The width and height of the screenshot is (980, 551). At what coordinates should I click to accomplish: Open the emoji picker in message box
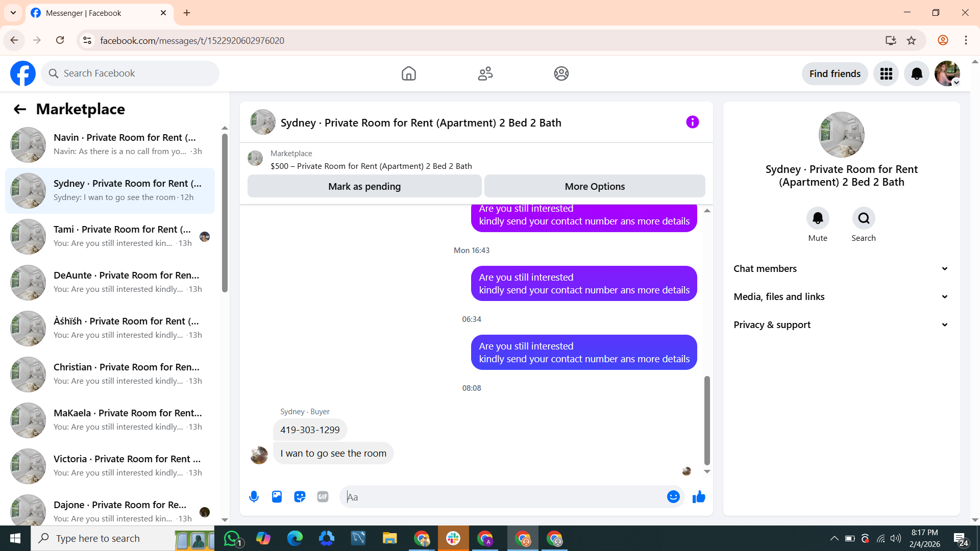(x=673, y=496)
